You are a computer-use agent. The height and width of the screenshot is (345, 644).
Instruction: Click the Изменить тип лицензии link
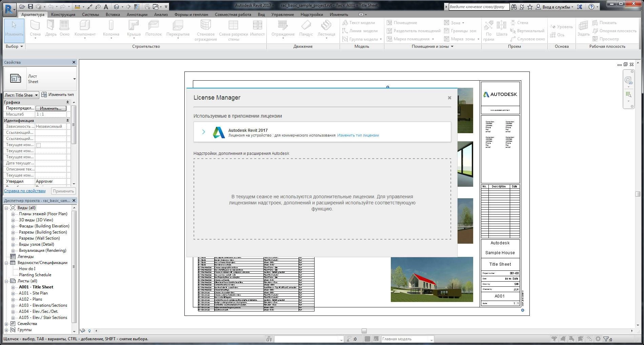358,135
